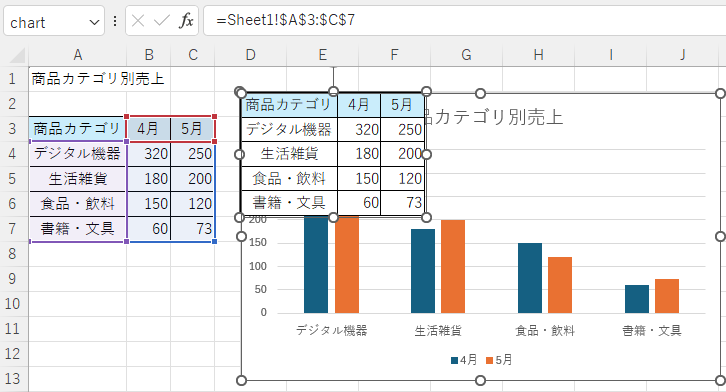Click the Name Box resize dots handle
This screenshot has height=392, width=726.
coord(115,21)
